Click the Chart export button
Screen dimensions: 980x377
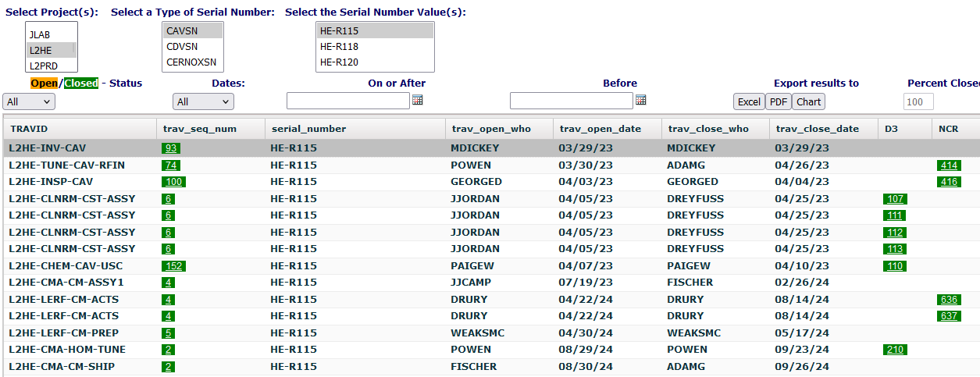click(809, 101)
